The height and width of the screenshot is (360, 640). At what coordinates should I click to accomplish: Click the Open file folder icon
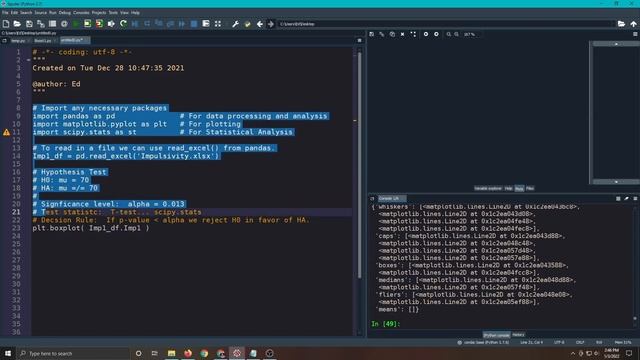point(17,24)
